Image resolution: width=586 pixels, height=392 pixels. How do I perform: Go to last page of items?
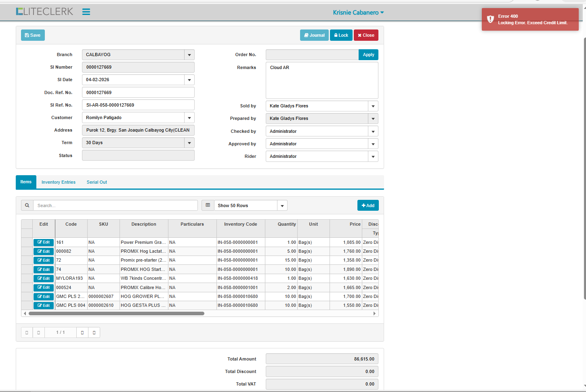click(94, 333)
